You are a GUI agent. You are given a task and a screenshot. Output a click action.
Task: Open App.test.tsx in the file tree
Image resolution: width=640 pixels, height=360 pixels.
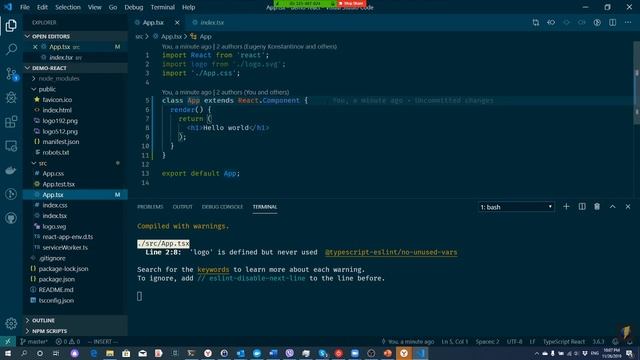[x=58, y=184]
